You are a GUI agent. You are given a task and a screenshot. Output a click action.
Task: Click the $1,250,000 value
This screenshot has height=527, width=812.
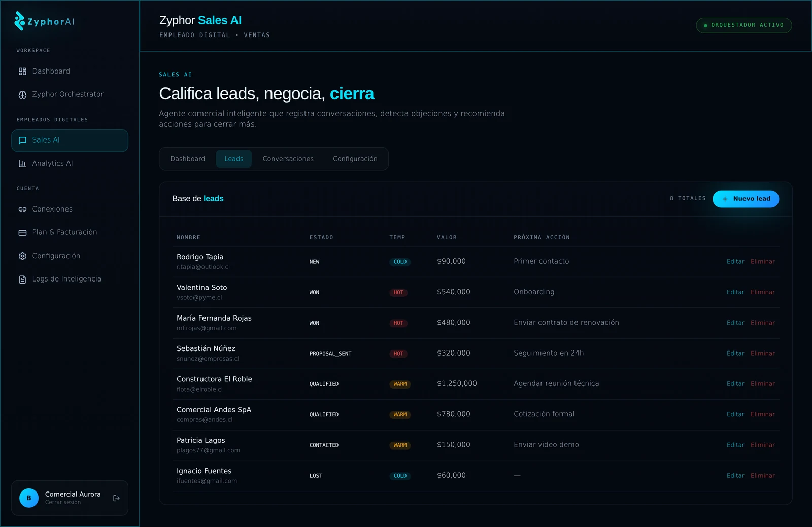457,384
